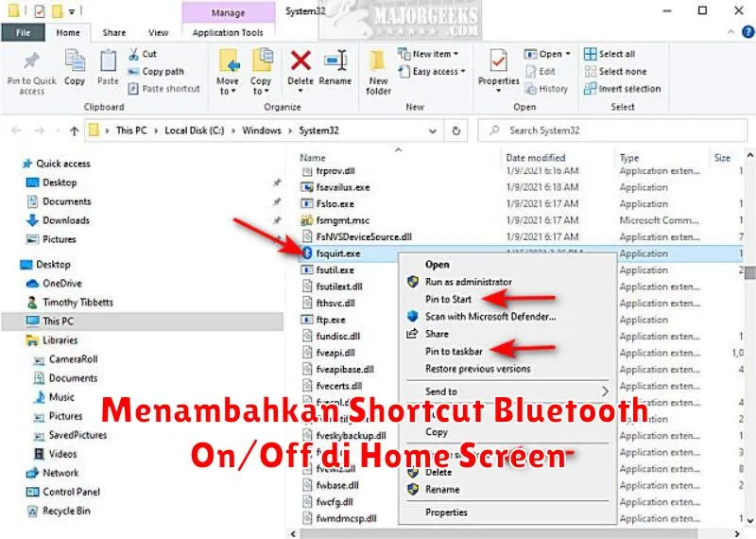Click Windows in the address breadcrumb
The width and height of the screenshot is (756, 539).
[x=262, y=130]
